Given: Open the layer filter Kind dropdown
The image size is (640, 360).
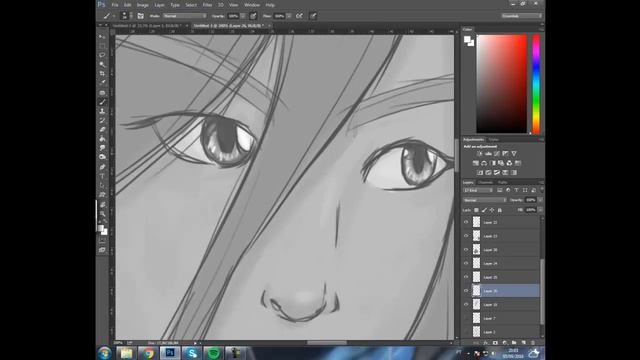Looking at the screenshot, I should tap(478, 190).
